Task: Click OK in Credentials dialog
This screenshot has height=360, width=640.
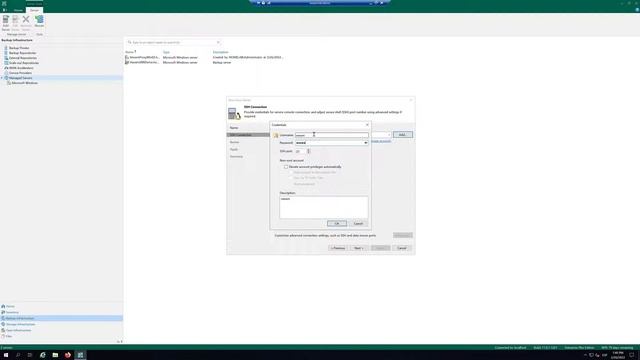Action: (337, 223)
